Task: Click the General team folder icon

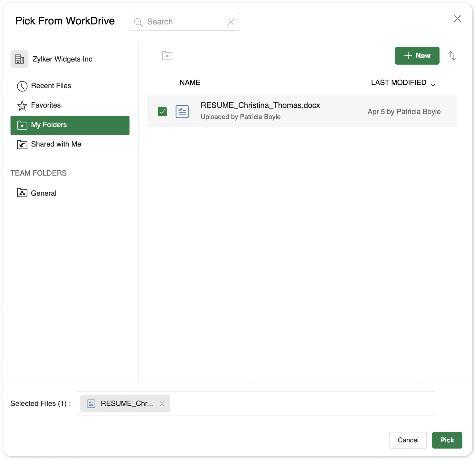Action: coord(22,193)
